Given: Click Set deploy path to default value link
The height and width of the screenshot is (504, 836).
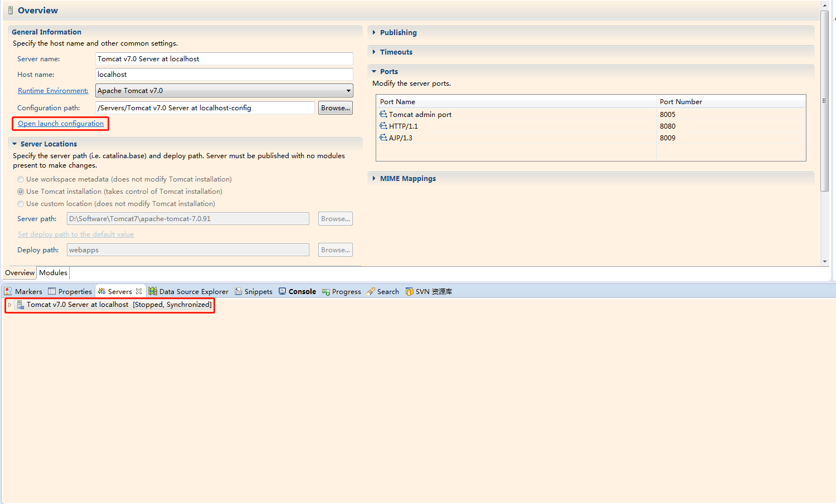Looking at the screenshot, I should 76,234.
